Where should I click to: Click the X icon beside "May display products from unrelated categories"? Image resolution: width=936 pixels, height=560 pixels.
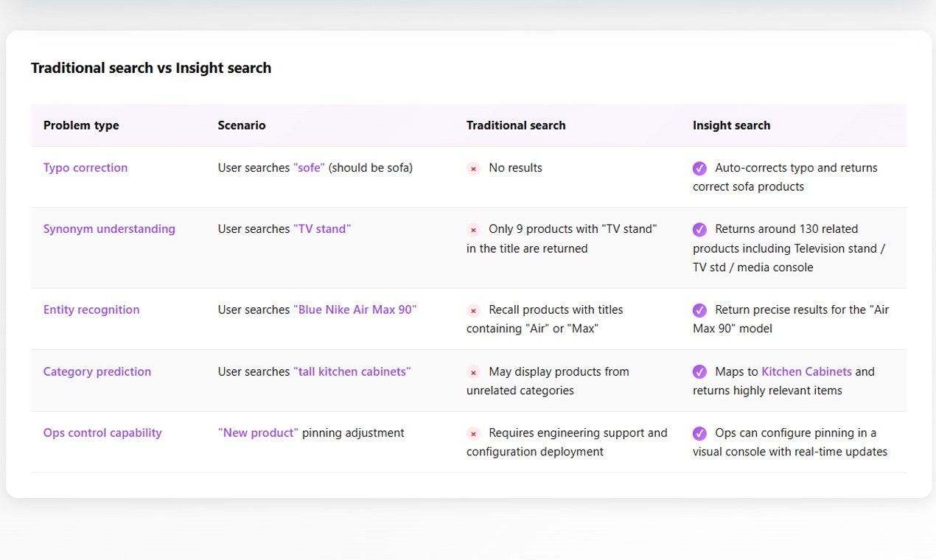tap(472, 371)
